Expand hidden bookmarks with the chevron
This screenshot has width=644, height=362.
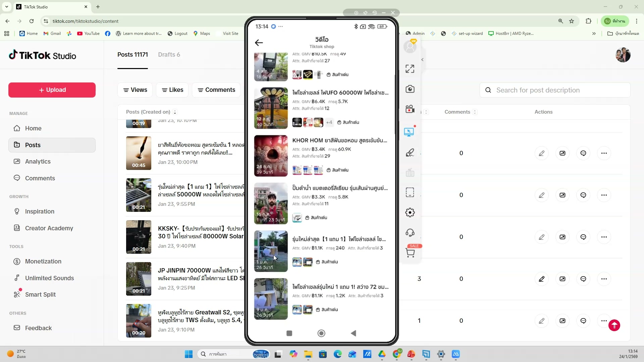(x=594, y=34)
